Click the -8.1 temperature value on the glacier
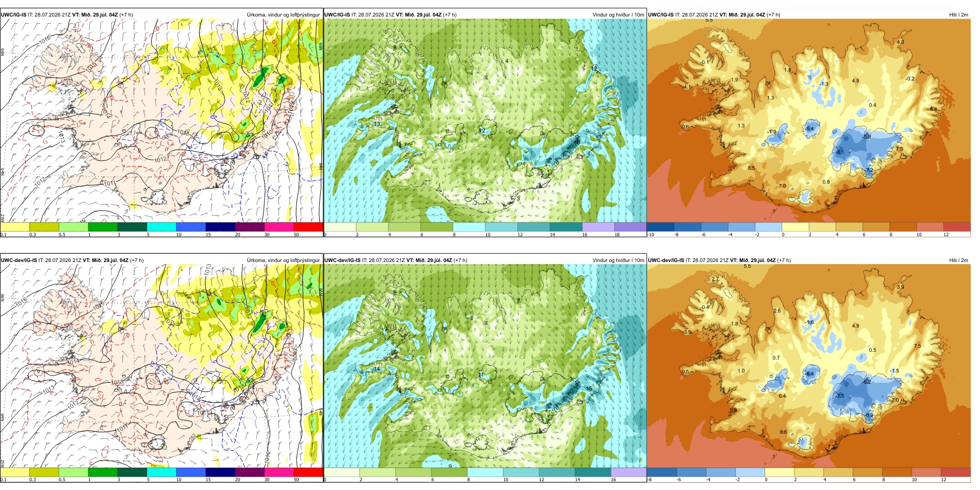 point(840,152)
